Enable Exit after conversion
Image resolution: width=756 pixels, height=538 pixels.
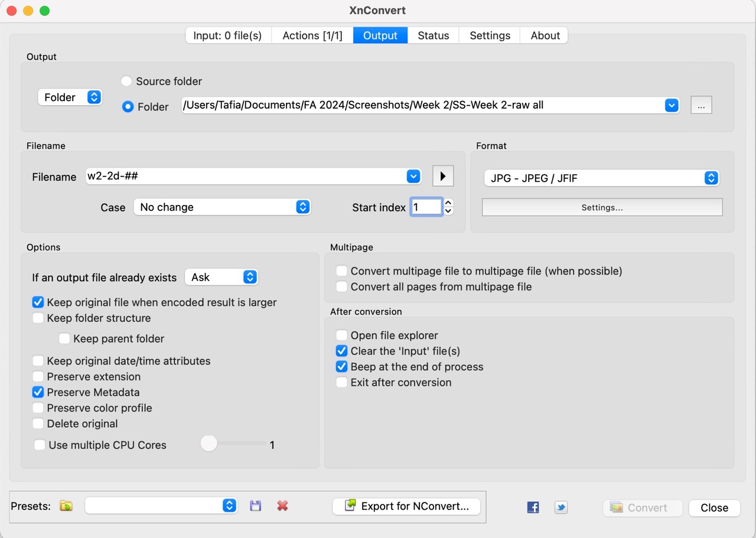click(341, 382)
